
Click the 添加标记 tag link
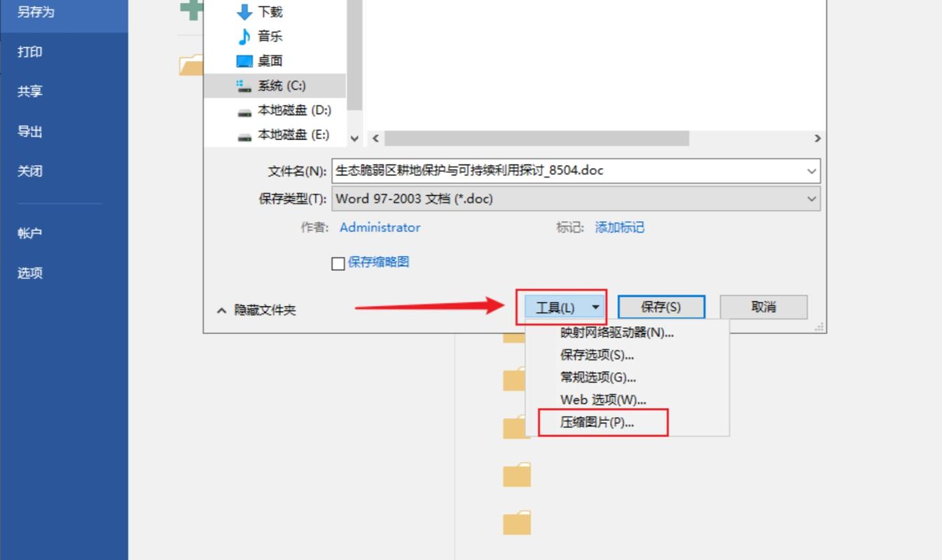[620, 227]
